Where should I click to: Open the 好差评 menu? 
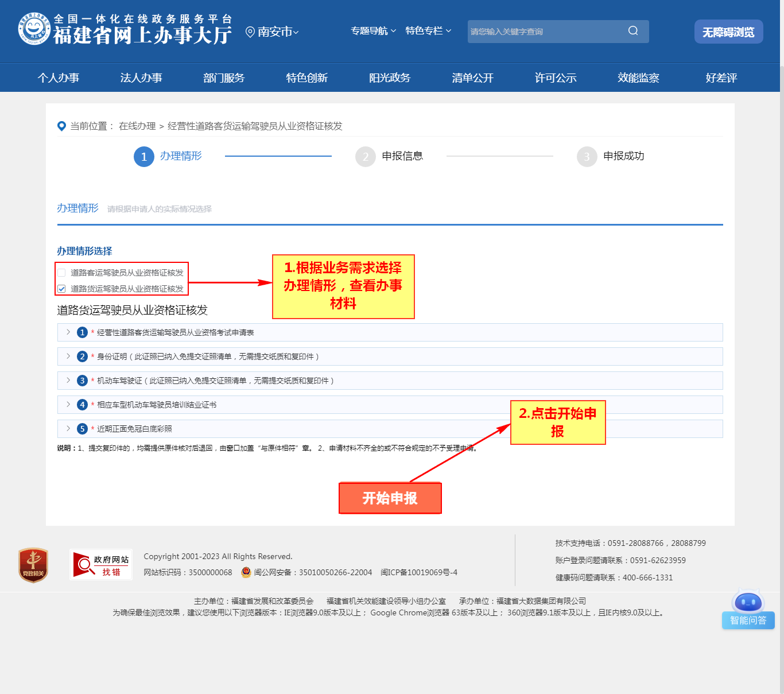click(721, 77)
